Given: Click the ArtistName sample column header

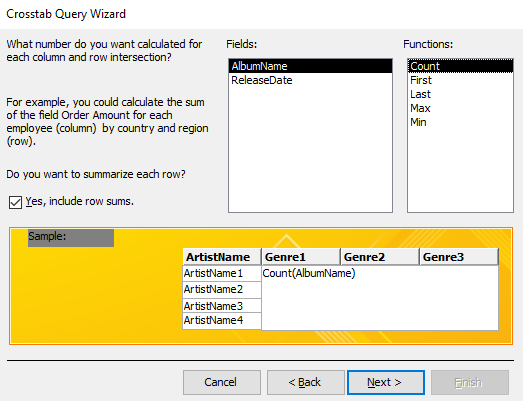Looking at the screenshot, I should click(222, 257).
